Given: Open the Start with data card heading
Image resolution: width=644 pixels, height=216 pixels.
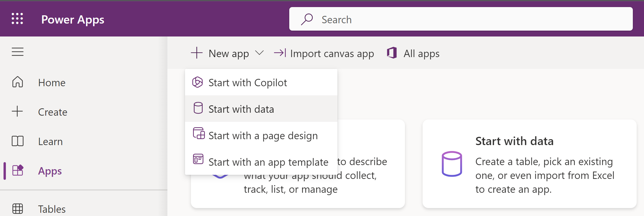Looking at the screenshot, I should [514, 141].
